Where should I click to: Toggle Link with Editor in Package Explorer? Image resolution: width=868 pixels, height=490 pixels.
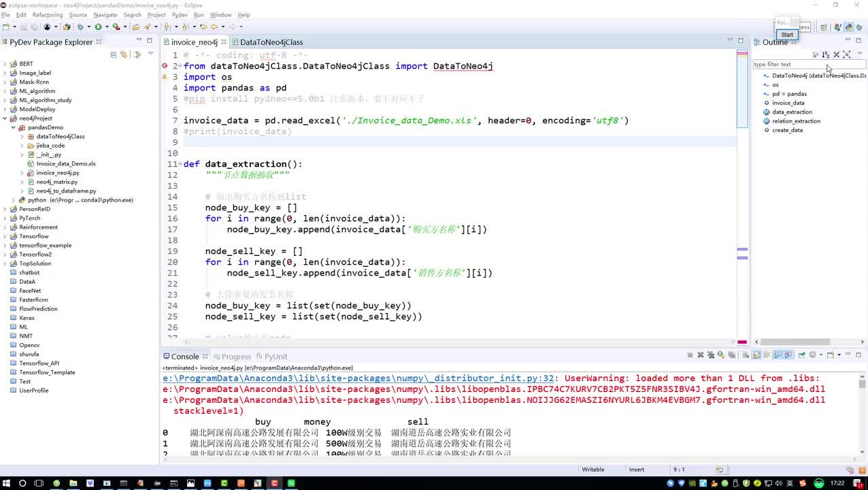click(x=123, y=54)
